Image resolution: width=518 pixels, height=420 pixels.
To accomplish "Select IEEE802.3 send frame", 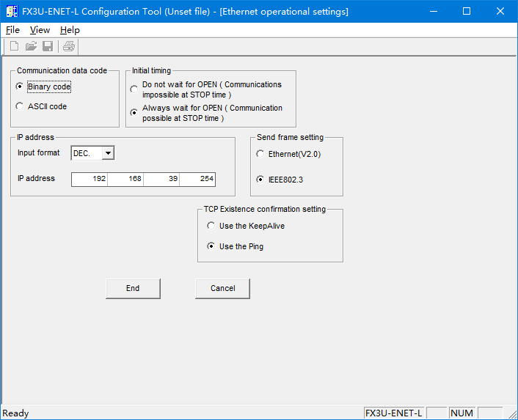I will [260, 179].
